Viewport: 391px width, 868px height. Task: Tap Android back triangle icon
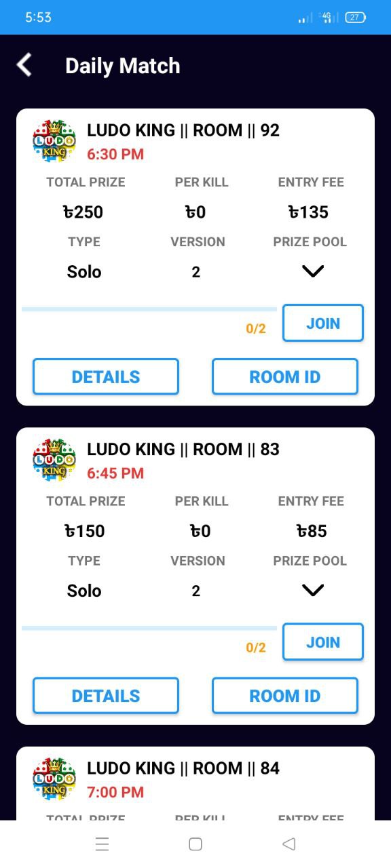click(x=288, y=844)
